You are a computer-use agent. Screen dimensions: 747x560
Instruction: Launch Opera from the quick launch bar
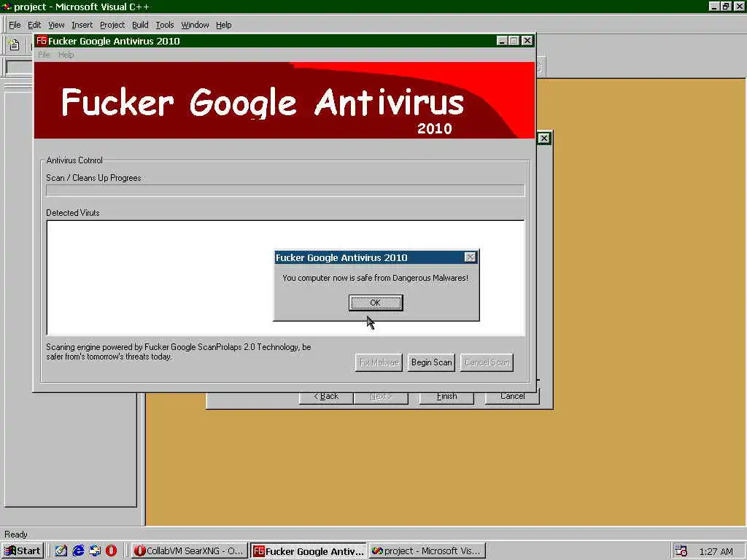111,551
